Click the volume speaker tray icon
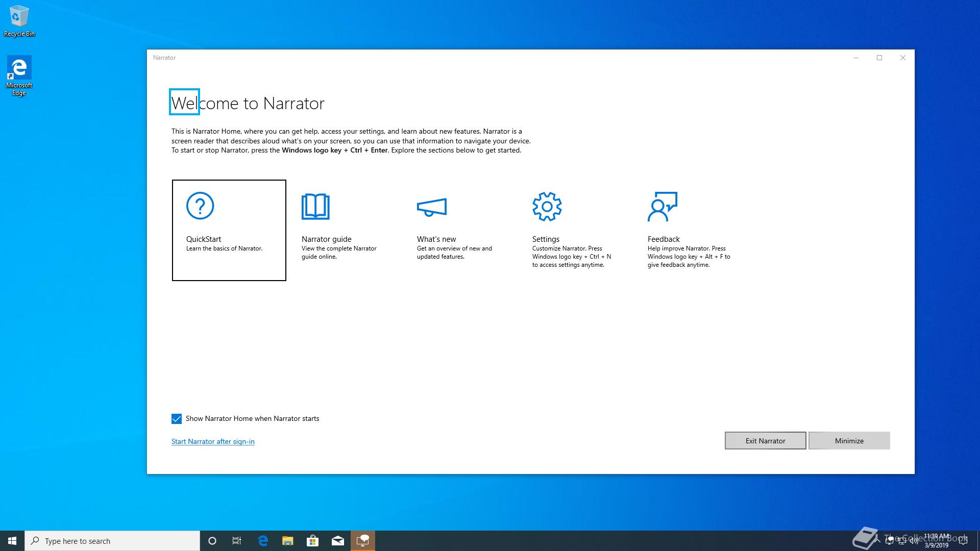This screenshot has width=980, height=551. [x=914, y=541]
